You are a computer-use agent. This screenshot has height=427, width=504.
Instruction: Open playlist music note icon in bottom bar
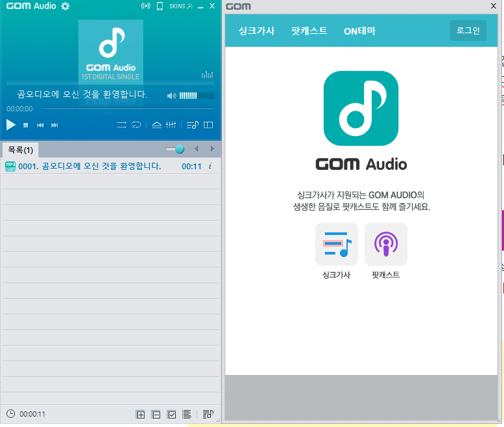(x=208, y=415)
